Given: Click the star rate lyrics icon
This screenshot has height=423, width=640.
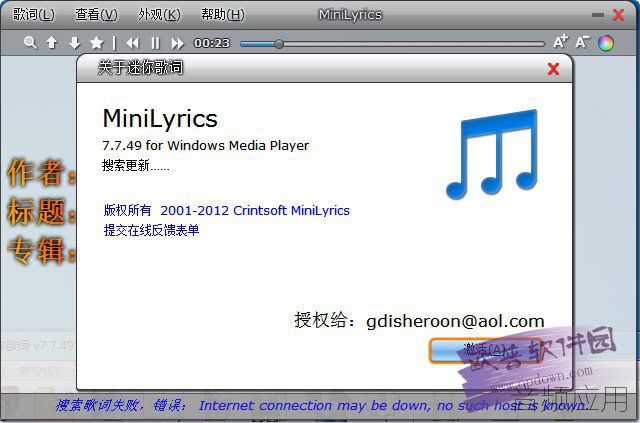Looking at the screenshot, I should click(x=97, y=42).
